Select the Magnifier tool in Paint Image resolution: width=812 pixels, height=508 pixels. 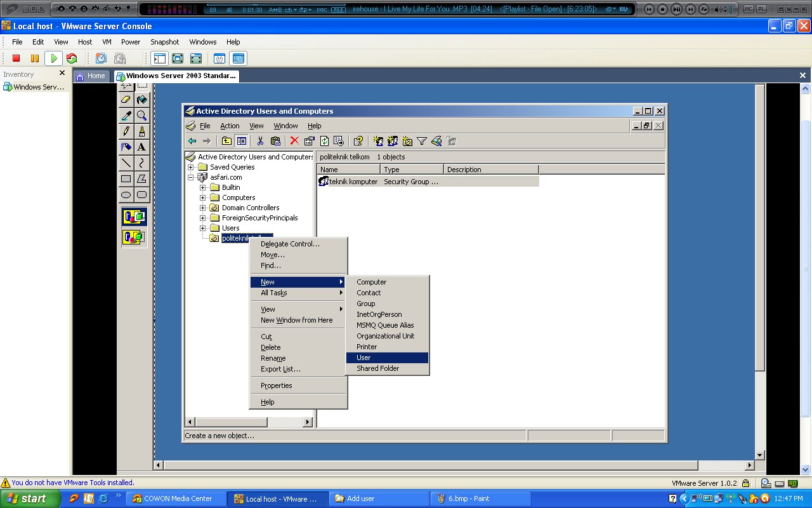coord(141,116)
